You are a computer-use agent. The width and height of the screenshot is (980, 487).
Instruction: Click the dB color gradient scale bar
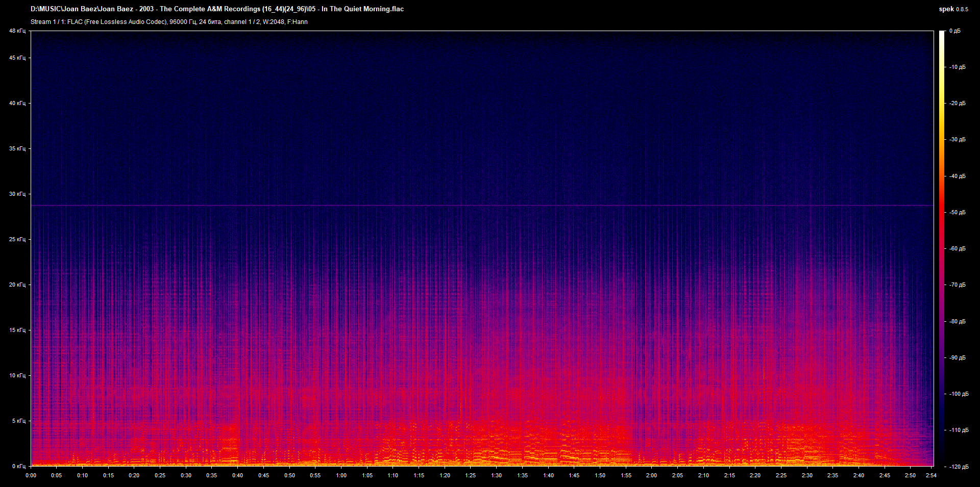[x=942, y=249]
